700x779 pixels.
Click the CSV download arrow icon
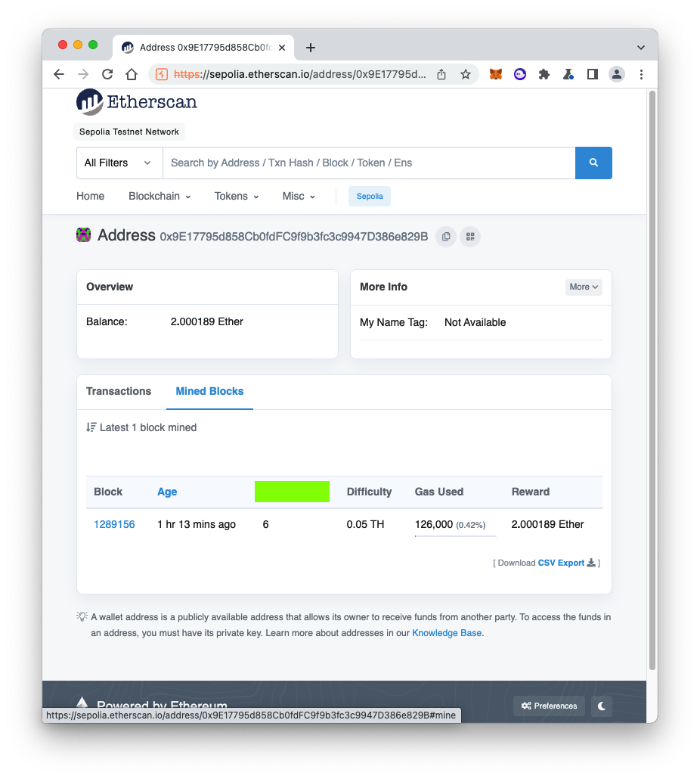591,563
